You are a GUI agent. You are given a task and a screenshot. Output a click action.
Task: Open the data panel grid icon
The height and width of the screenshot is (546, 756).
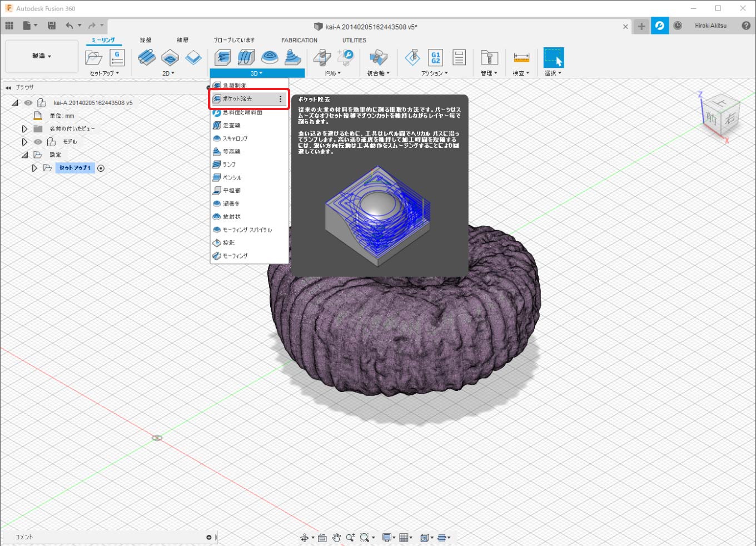[9, 26]
